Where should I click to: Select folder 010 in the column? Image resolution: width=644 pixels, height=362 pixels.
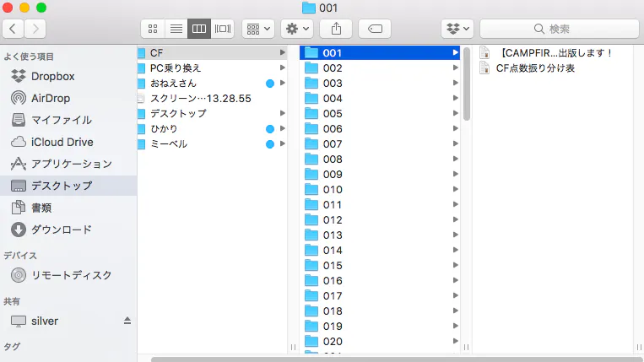point(333,189)
